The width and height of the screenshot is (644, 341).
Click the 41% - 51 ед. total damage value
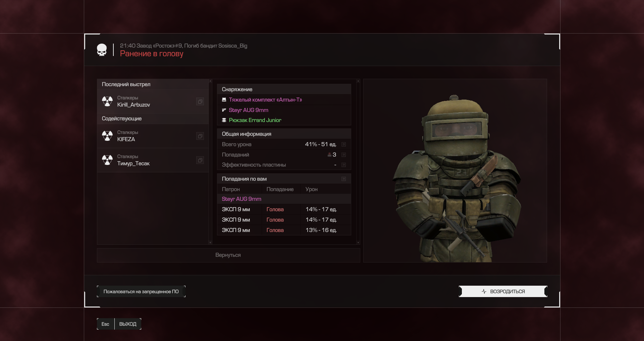(x=320, y=144)
